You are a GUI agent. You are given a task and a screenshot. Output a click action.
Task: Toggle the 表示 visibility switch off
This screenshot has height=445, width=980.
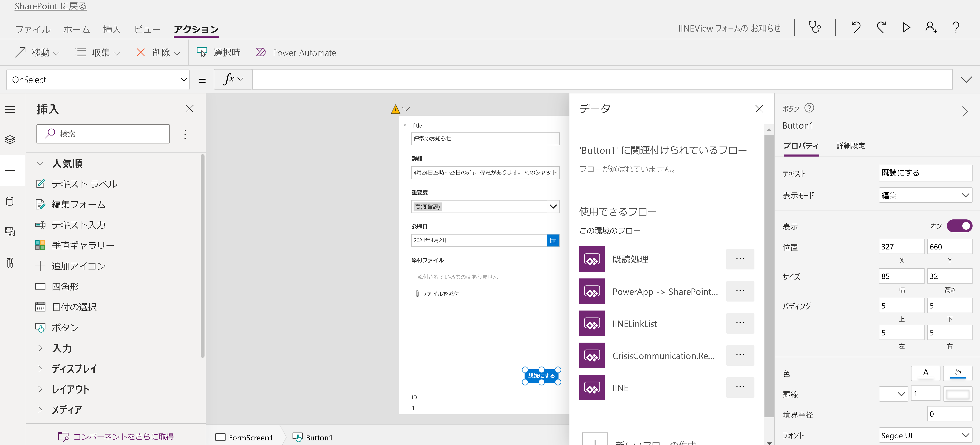(959, 226)
